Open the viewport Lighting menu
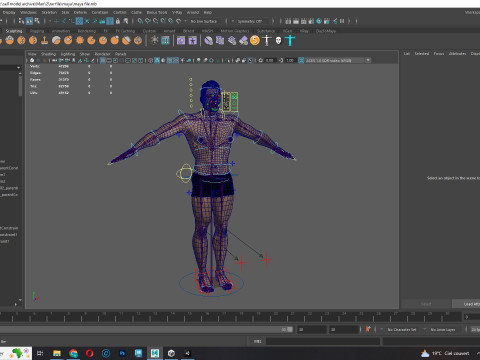 pyautogui.click(x=68, y=54)
